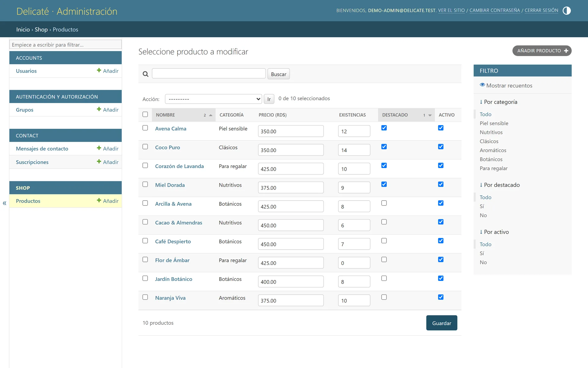Click the Añadir Producto button
This screenshot has width=588, height=368.
pos(542,51)
